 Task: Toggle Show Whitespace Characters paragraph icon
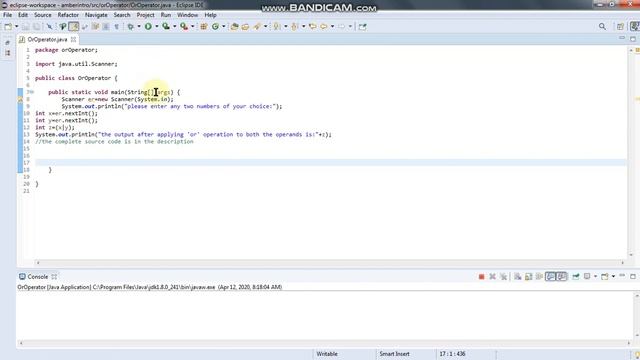pos(116,27)
